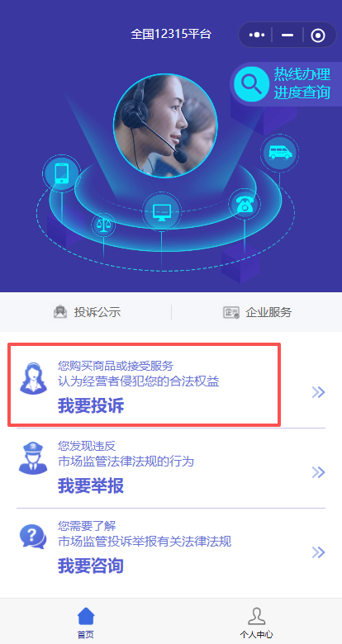Tap the telephone icon in banner
This screenshot has width=342, height=644.
click(x=245, y=204)
